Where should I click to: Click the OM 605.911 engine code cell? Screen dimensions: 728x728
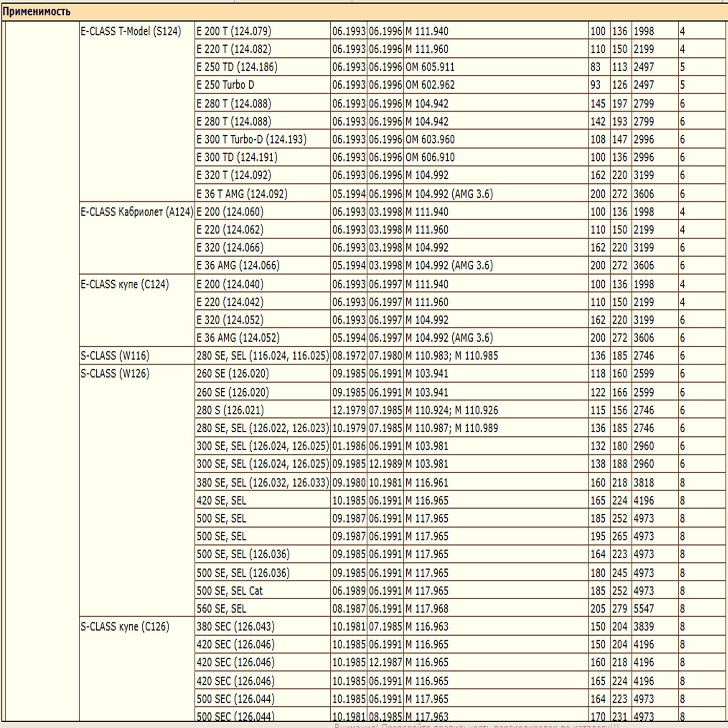tap(496, 67)
